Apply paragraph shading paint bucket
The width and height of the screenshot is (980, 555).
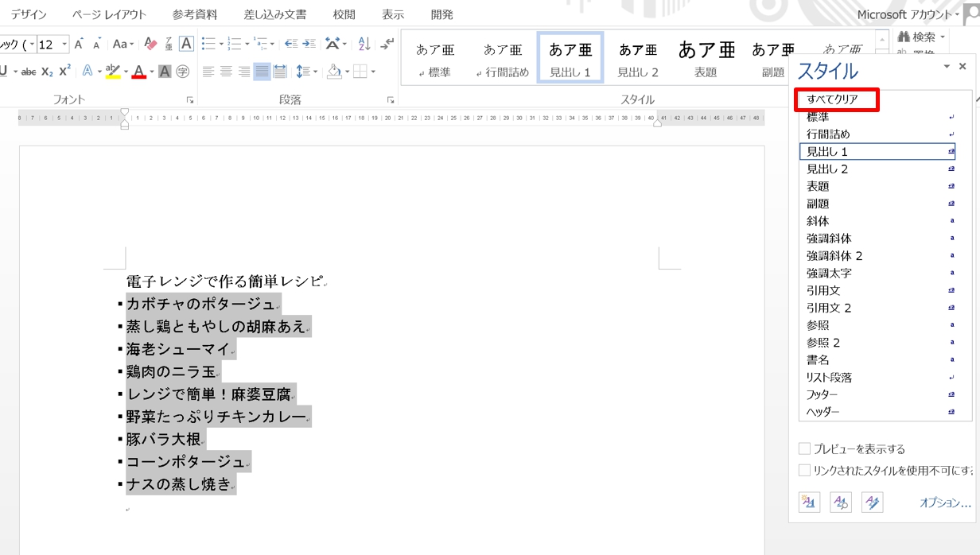pyautogui.click(x=334, y=72)
